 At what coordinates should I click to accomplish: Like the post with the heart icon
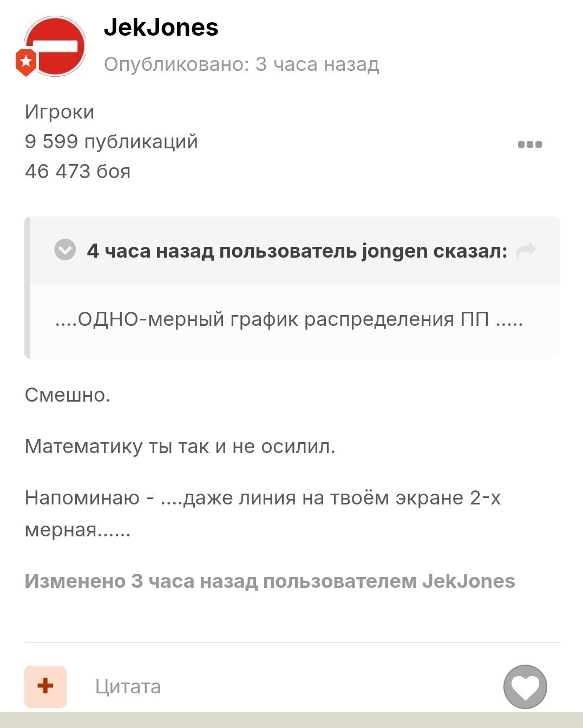coord(525,687)
